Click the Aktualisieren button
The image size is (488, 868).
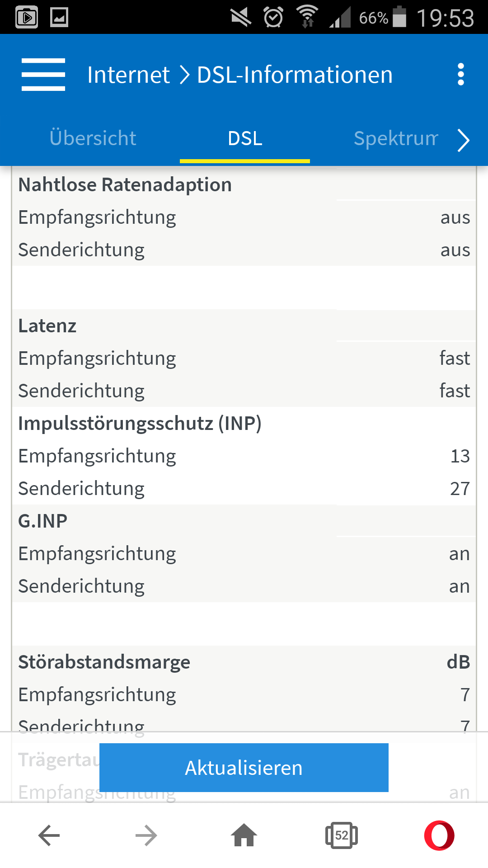point(244,768)
